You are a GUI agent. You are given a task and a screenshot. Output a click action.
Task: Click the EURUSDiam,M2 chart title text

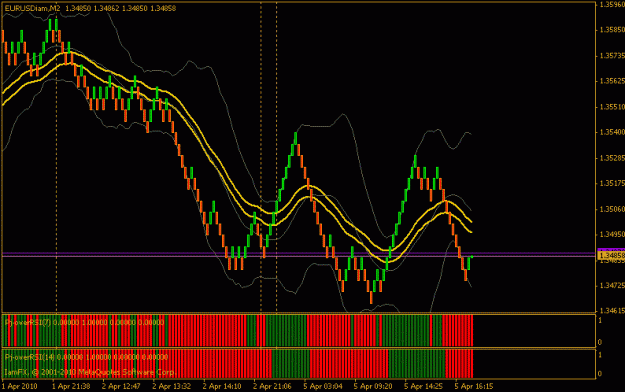pyautogui.click(x=32, y=8)
